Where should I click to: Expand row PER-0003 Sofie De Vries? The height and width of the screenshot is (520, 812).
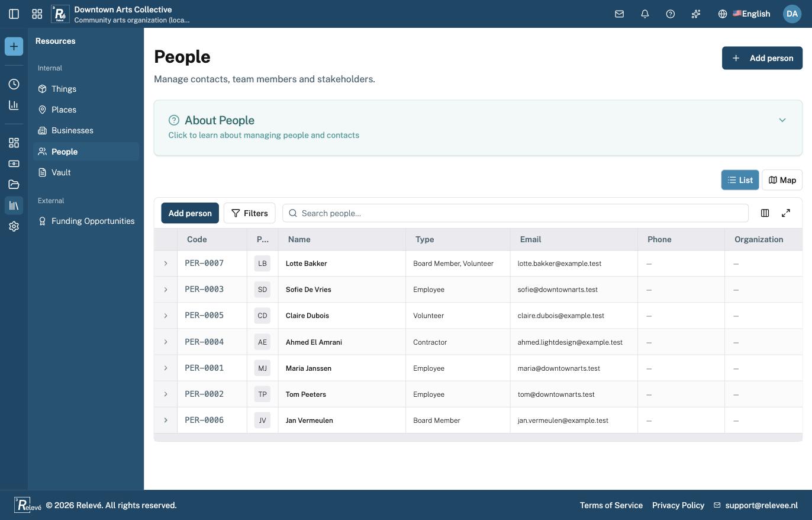166,290
